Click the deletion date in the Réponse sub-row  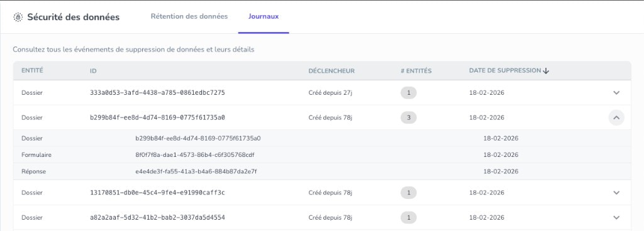pos(501,171)
